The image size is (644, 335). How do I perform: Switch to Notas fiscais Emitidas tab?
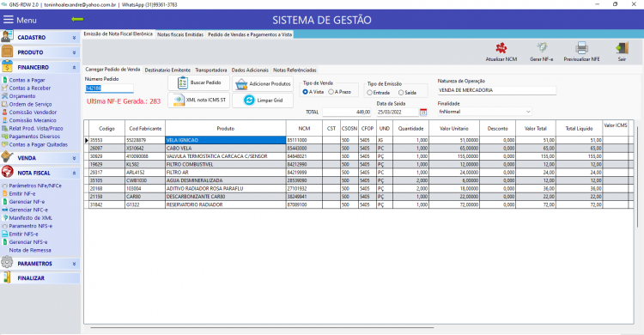tap(180, 34)
